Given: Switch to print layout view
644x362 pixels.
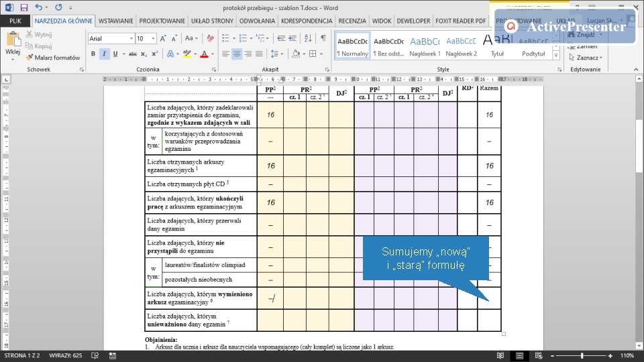Looking at the screenshot, I should 519,355.
